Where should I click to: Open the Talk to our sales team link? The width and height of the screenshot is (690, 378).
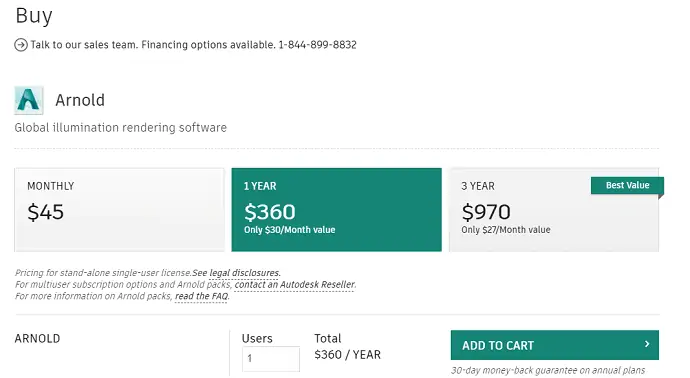pos(194,45)
